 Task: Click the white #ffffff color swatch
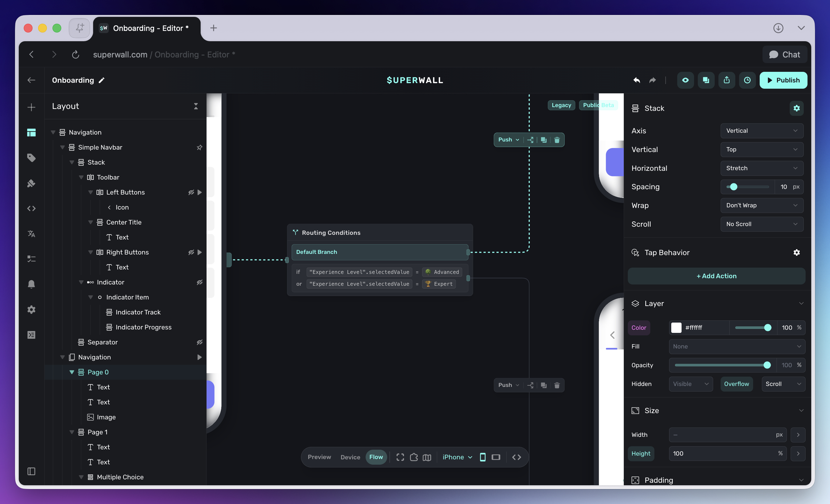(x=676, y=328)
